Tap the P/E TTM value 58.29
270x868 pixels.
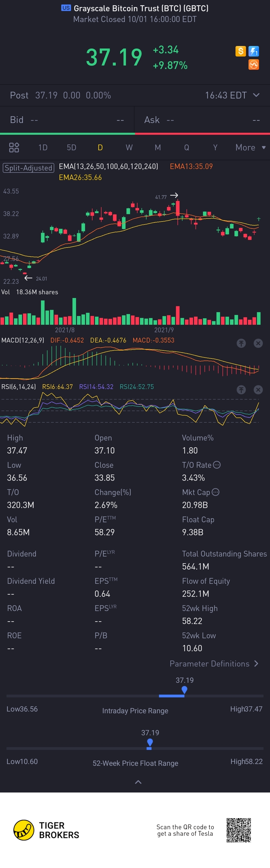pos(104,532)
